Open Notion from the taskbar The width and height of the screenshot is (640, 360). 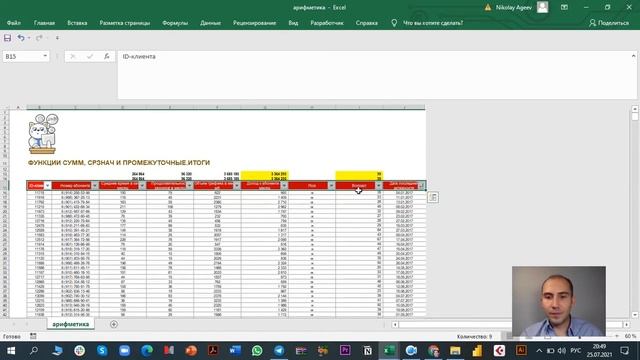[x=367, y=351]
